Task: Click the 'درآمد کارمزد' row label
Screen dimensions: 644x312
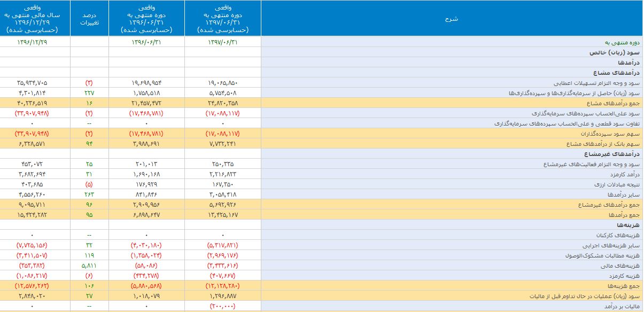Action: click(624, 174)
